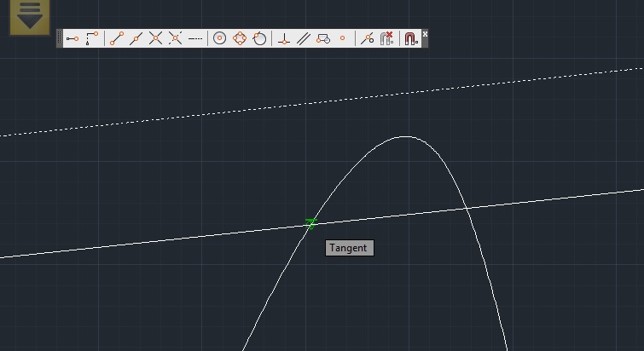Select the Snap to Intersection icon

coord(155,38)
